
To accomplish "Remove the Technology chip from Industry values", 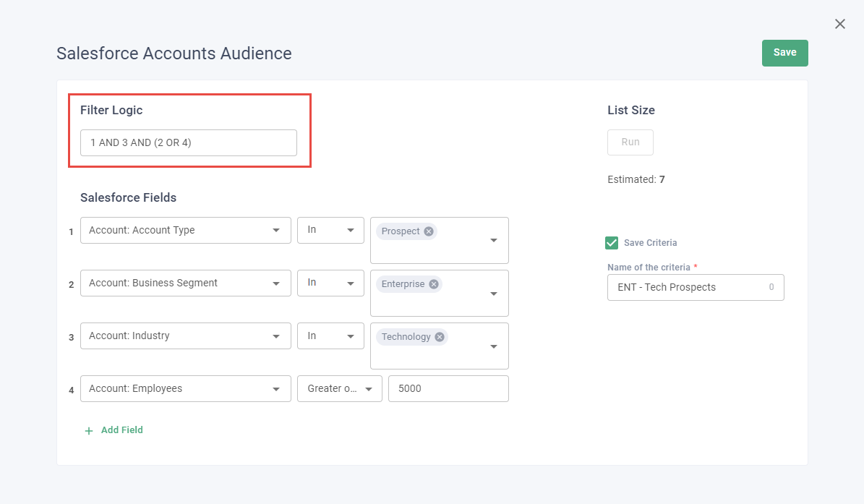I will point(440,337).
